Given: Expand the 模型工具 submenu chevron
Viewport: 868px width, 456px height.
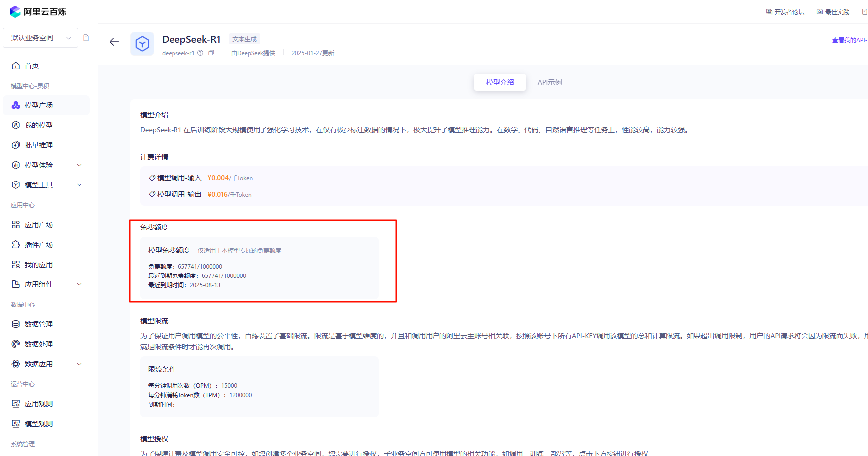Looking at the screenshot, I should [x=79, y=185].
